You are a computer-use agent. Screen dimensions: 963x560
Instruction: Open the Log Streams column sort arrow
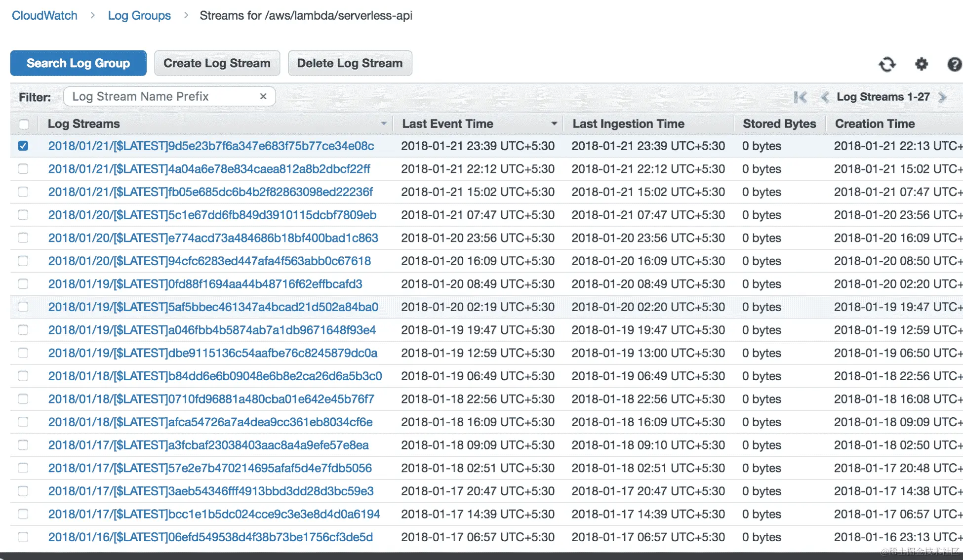coord(384,123)
